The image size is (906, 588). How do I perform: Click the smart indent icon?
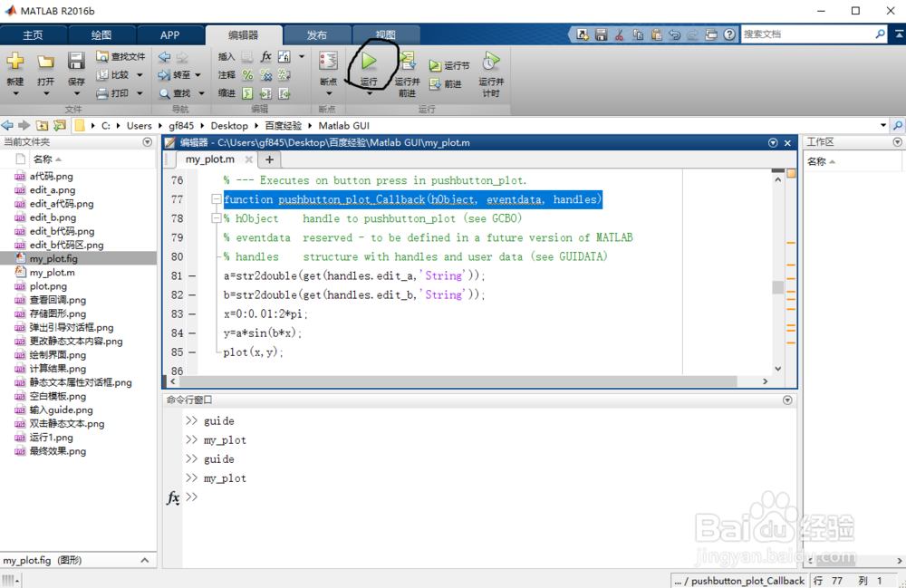(x=247, y=93)
